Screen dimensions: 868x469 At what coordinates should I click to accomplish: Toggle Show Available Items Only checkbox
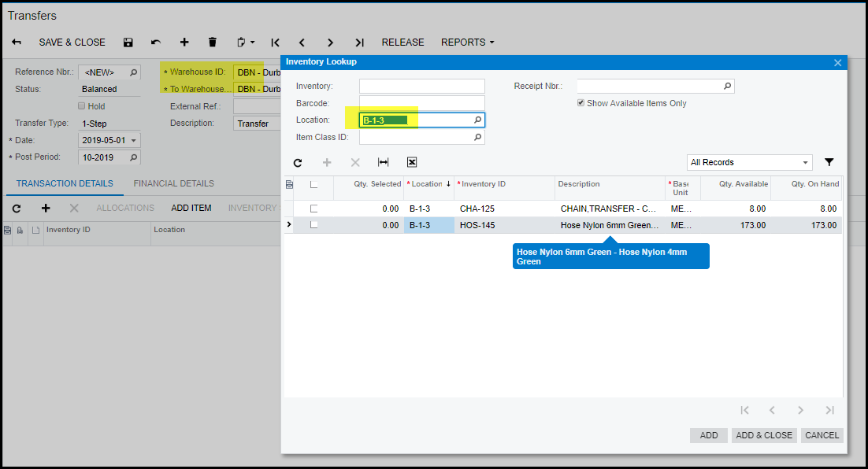pyautogui.click(x=581, y=103)
